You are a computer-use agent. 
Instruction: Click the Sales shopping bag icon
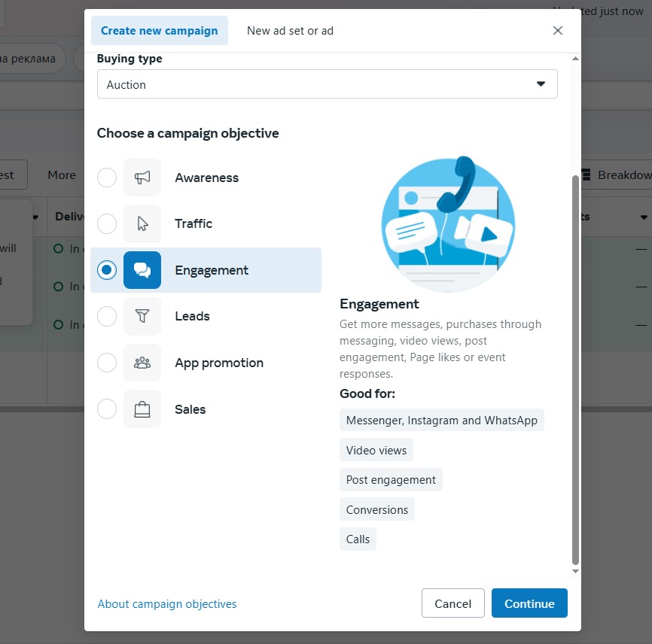[142, 409]
